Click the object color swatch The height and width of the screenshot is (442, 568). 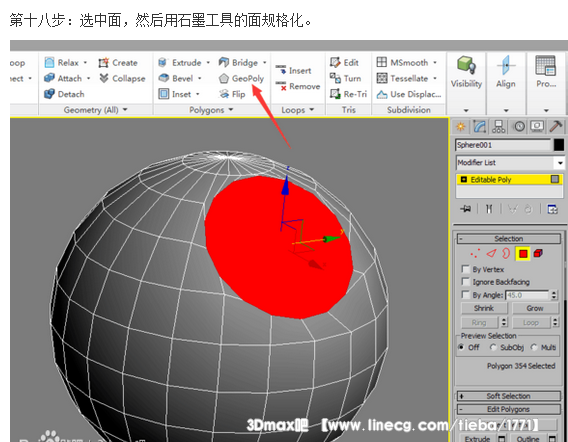point(559,145)
